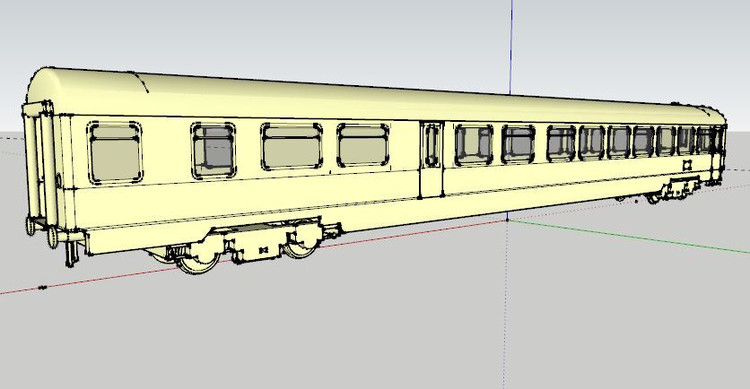
Task: Click the first window right of the middle door
Action: pos(474,144)
